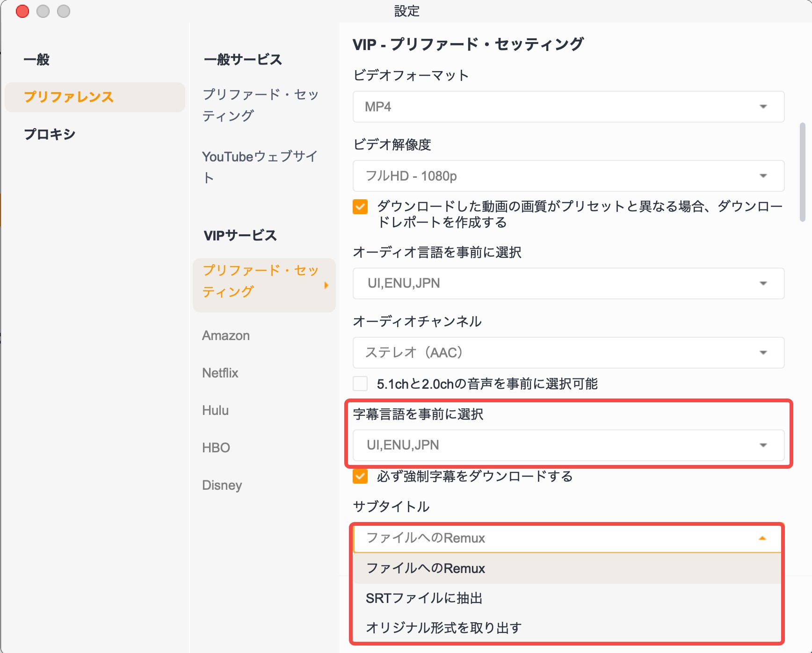Click the オーディオ言語を事前に選択 label
The height and width of the screenshot is (653, 812).
coord(437,252)
